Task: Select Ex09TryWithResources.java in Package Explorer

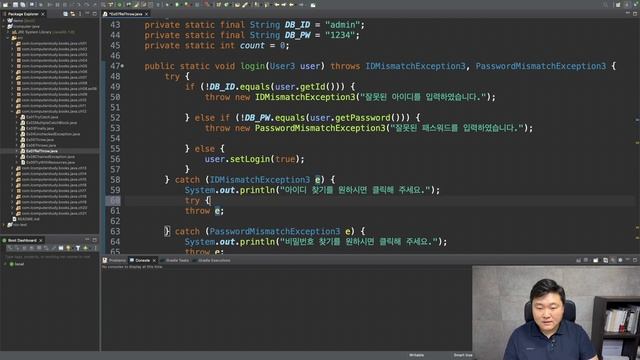Action: [51, 162]
